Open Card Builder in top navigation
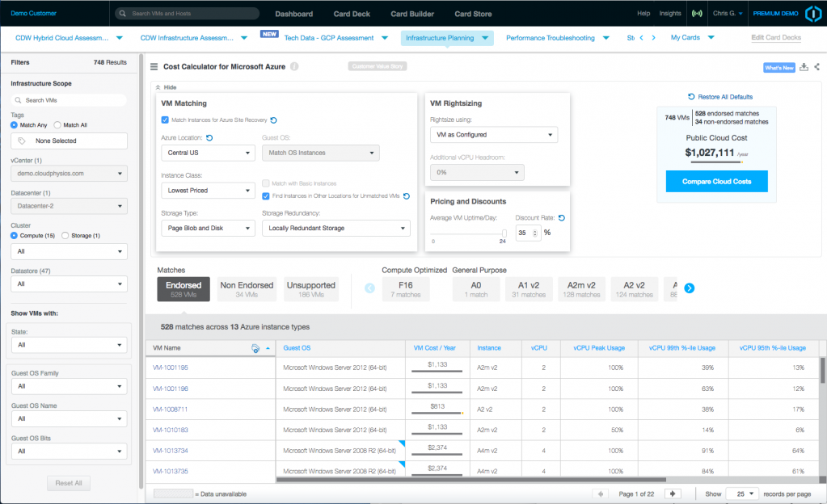The width and height of the screenshot is (827, 504). pos(411,14)
